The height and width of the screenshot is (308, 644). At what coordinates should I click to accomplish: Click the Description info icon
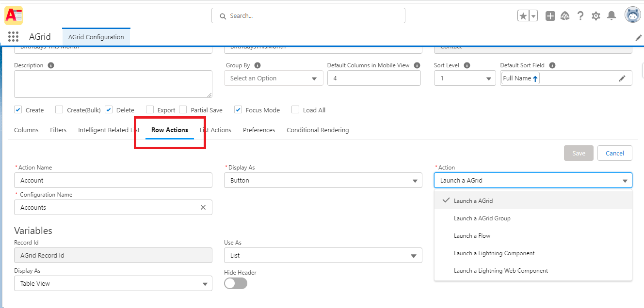click(x=51, y=65)
